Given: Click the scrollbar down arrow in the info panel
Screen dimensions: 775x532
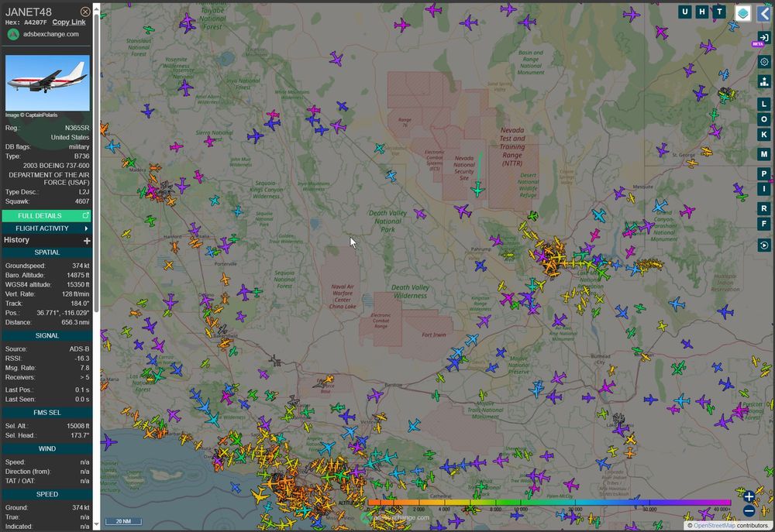Looking at the screenshot, I should [x=96, y=524].
